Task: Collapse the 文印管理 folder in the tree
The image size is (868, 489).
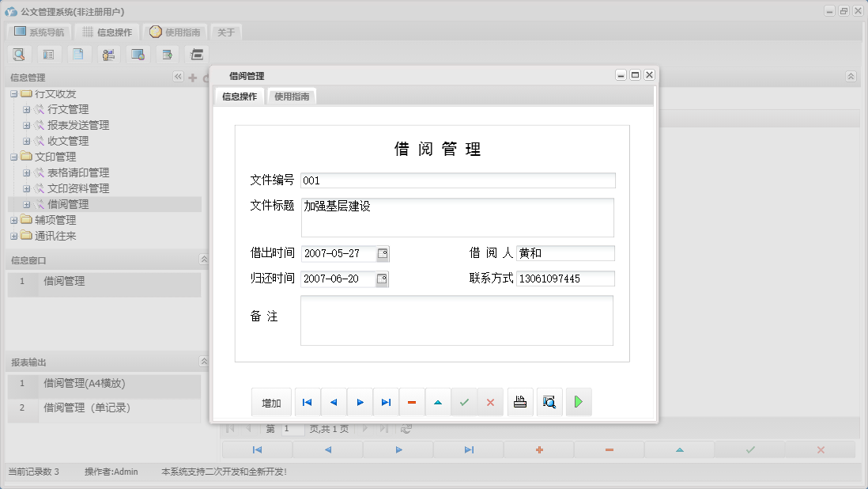Action: tap(13, 156)
